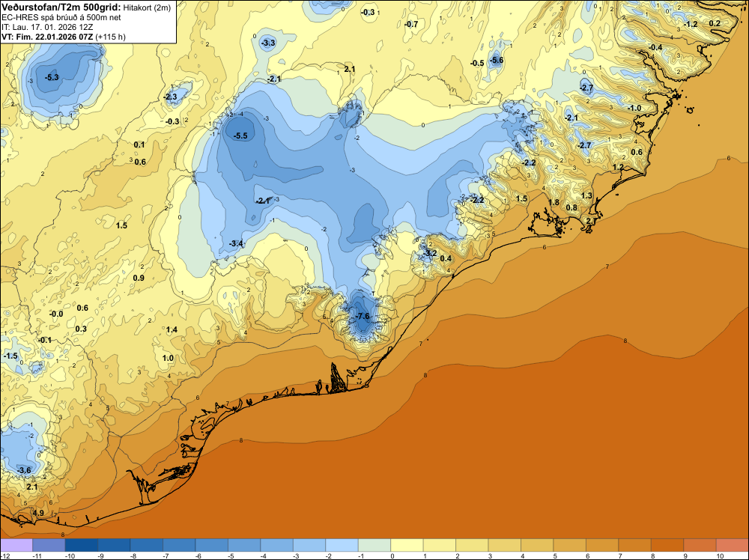Click the 0.8 temperature label
The image size is (749, 560).
(x=571, y=207)
